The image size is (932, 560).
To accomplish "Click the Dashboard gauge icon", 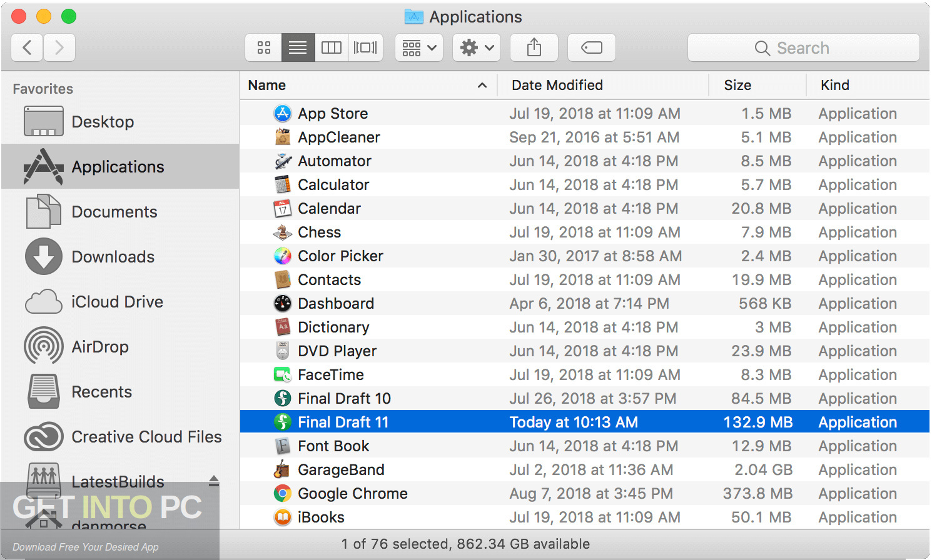I will click(x=283, y=303).
